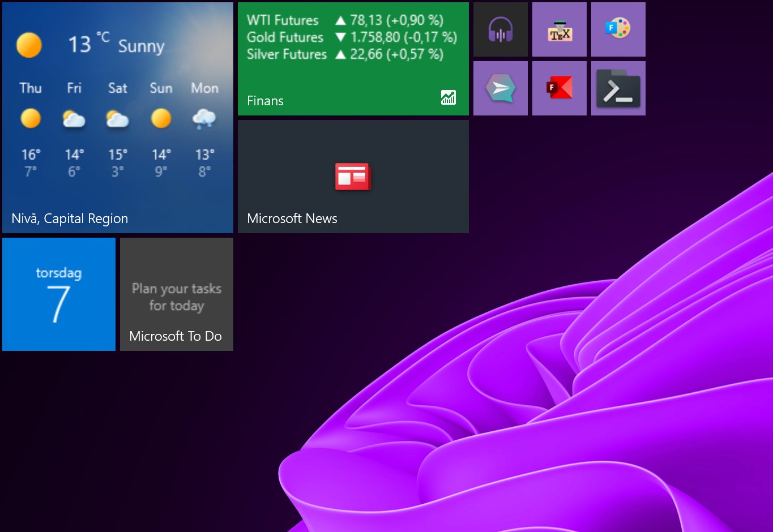Open the TeX editor tile
Image resolution: width=773 pixels, height=532 pixels.
click(x=559, y=29)
